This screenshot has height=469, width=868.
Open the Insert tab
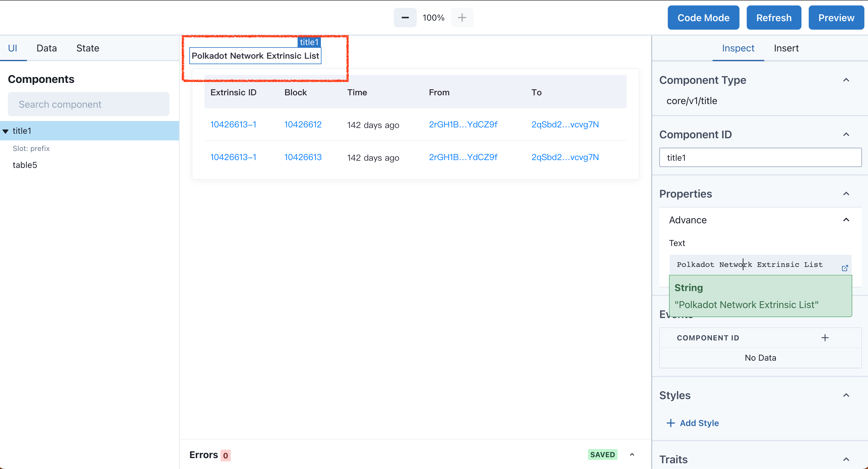pos(786,48)
